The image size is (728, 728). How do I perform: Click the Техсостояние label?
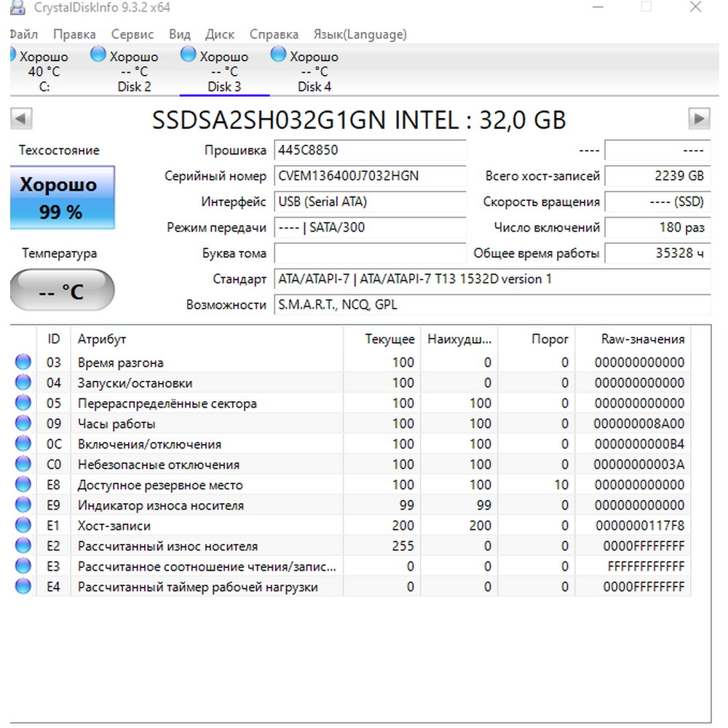coord(59,151)
